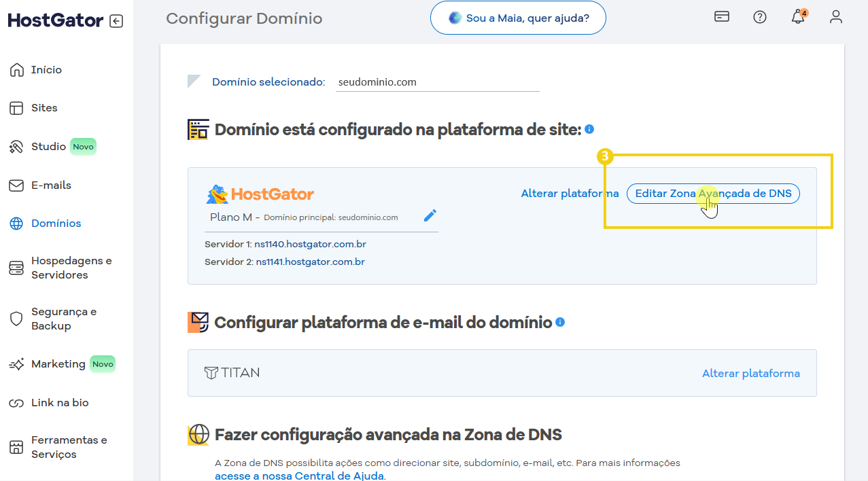Click the Domínios globe icon

click(16, 224)
